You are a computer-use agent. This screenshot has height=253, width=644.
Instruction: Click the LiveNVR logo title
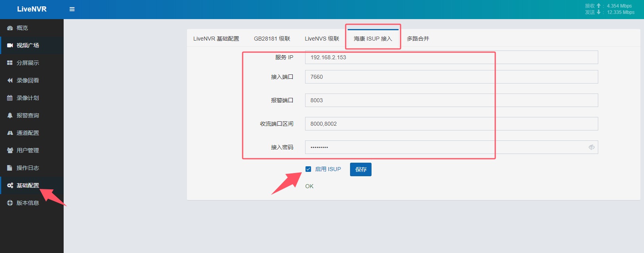point(32,9)
